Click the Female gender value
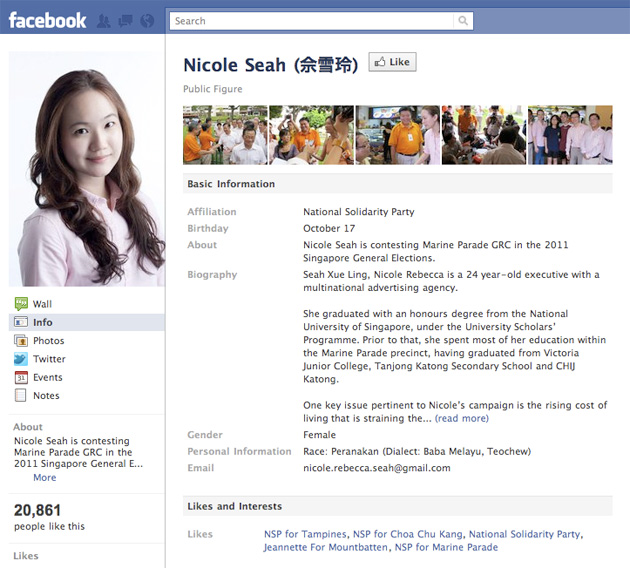630x568 pixels. pos(319,435)
